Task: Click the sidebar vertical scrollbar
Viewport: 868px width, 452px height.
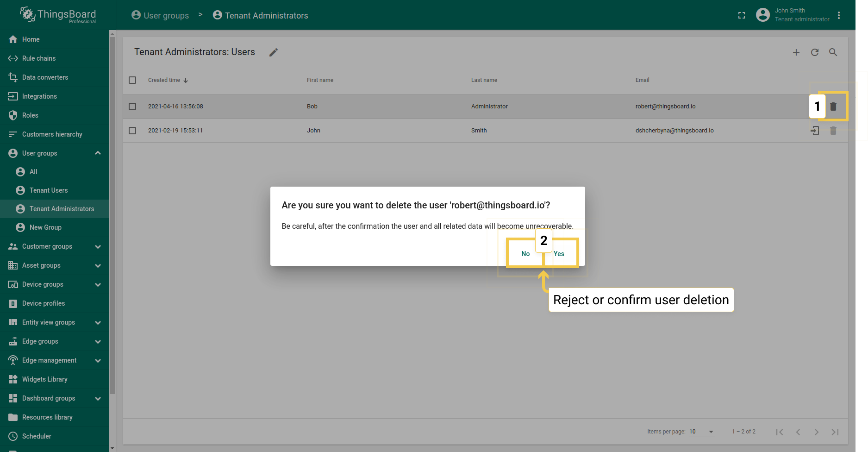Action: [112, 215]
